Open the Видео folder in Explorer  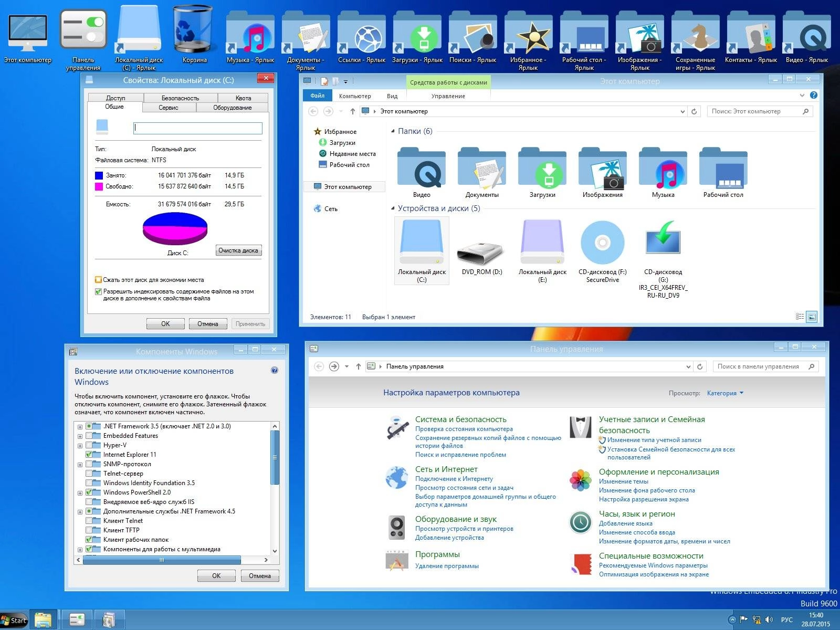pos(422,172)
